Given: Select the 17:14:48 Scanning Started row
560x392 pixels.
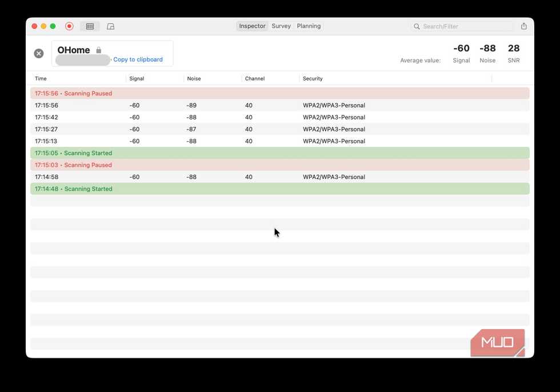Looking at the screenshot, I should [x=279, y=189].
